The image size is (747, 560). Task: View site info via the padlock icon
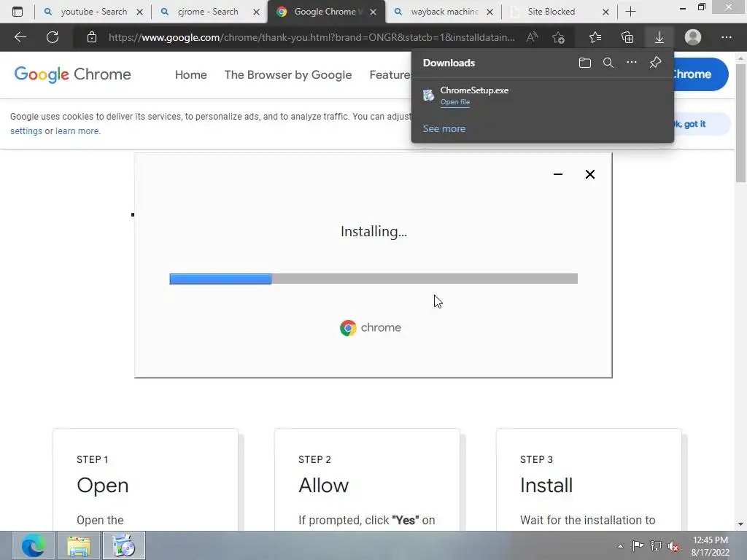[x=92, y=37]
